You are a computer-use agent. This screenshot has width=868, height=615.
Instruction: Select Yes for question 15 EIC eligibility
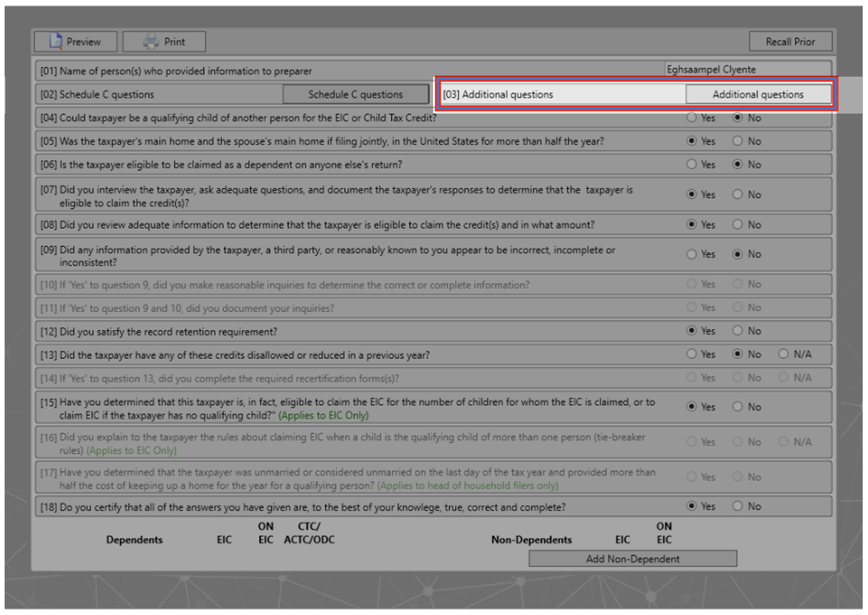click(691, 406)
